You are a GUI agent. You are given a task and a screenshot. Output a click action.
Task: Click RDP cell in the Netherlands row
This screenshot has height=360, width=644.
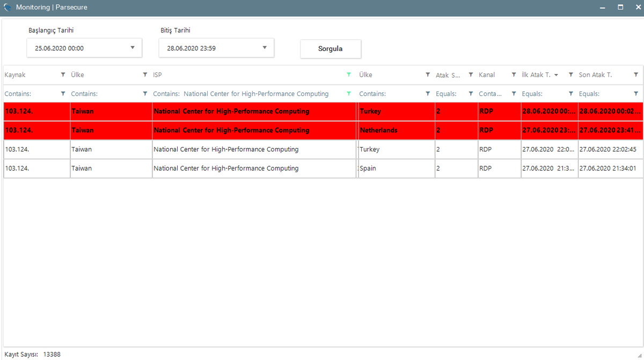pos(499,130)
